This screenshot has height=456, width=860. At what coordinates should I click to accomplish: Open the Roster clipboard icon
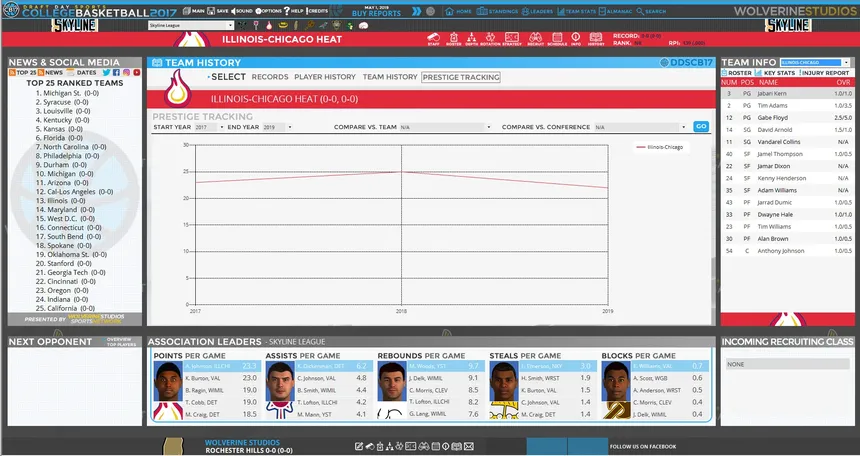click(454, 38)
